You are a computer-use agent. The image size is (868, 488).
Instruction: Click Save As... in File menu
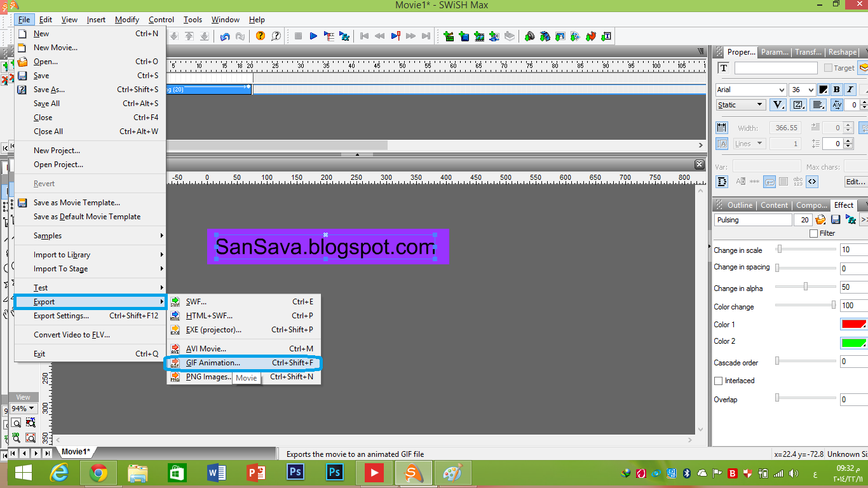[x=90, y=90]
